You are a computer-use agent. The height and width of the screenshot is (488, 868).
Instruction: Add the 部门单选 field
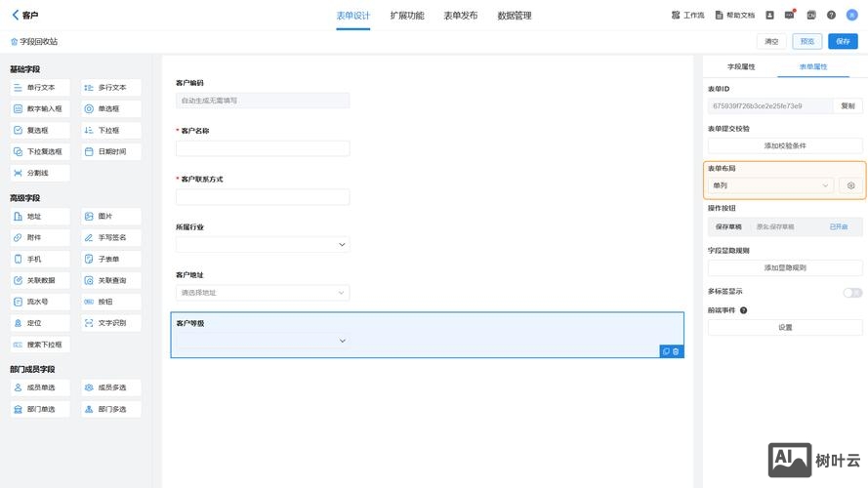[40, 410]
